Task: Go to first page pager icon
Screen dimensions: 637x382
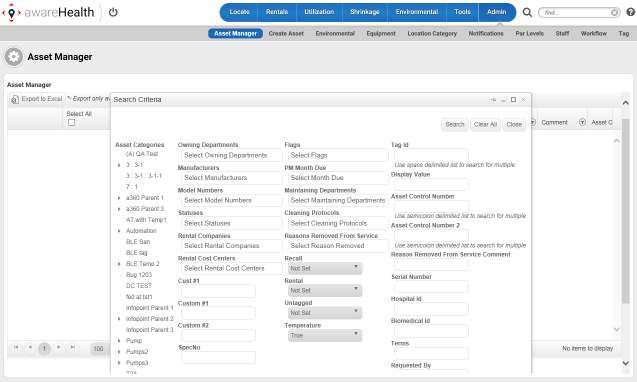Action: click(16, 347)
